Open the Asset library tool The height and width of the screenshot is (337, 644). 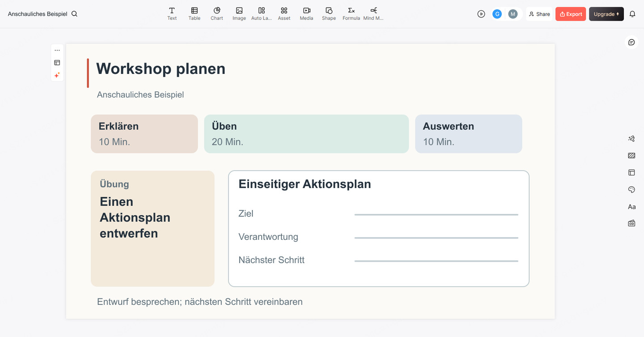click(284, 13)
